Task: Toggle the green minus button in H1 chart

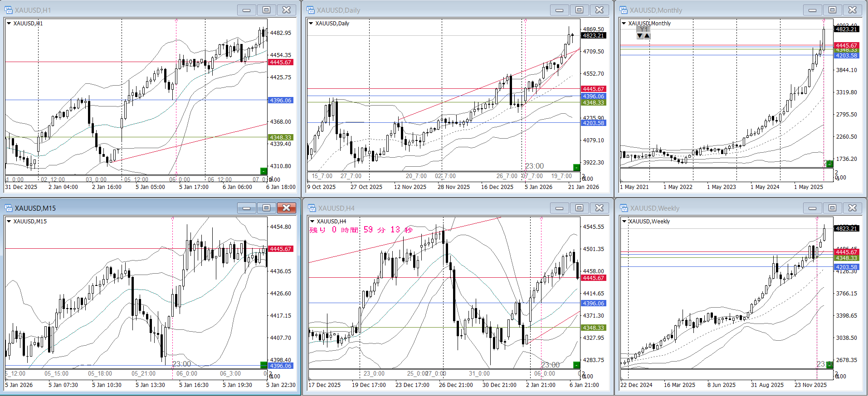Action: tap(263, 171)
